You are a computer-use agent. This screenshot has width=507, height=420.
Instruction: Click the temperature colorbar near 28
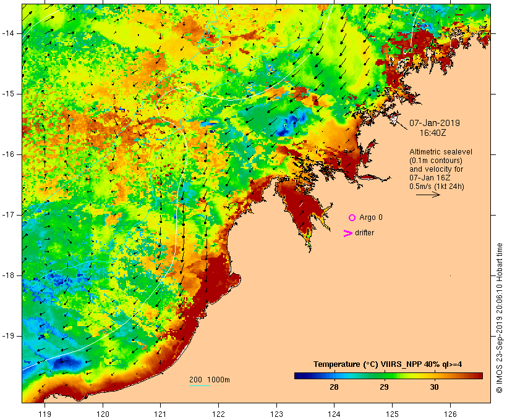coord(334,376)
